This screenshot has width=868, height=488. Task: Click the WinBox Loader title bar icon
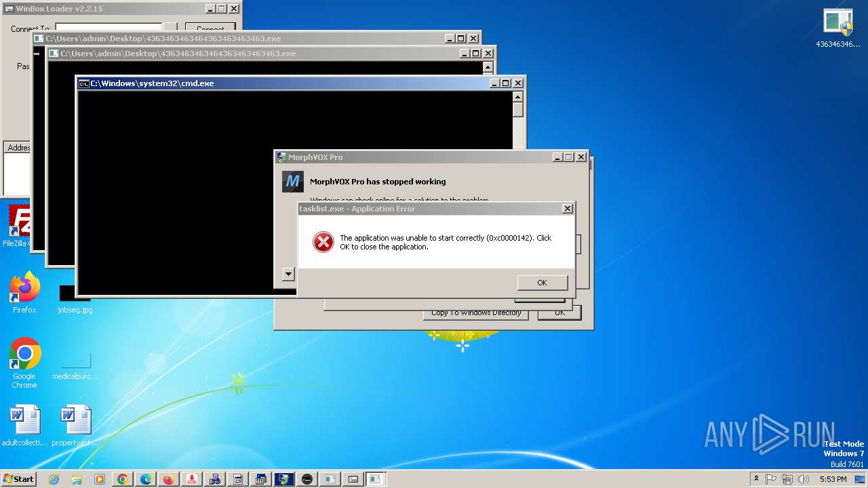coord(9,9)
